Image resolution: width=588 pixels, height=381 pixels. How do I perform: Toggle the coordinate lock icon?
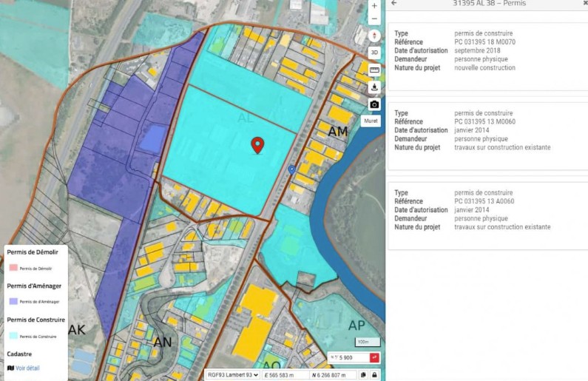click(376, 375)
